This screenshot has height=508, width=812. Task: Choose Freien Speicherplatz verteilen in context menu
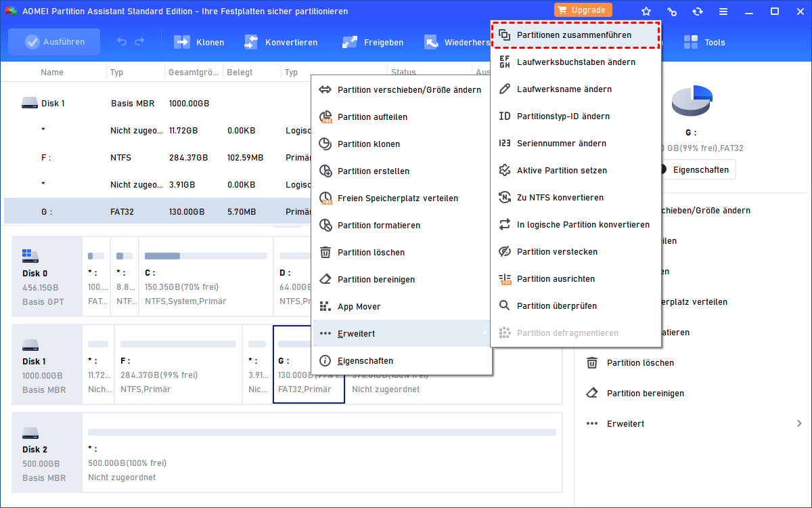[x=401, y=198]
